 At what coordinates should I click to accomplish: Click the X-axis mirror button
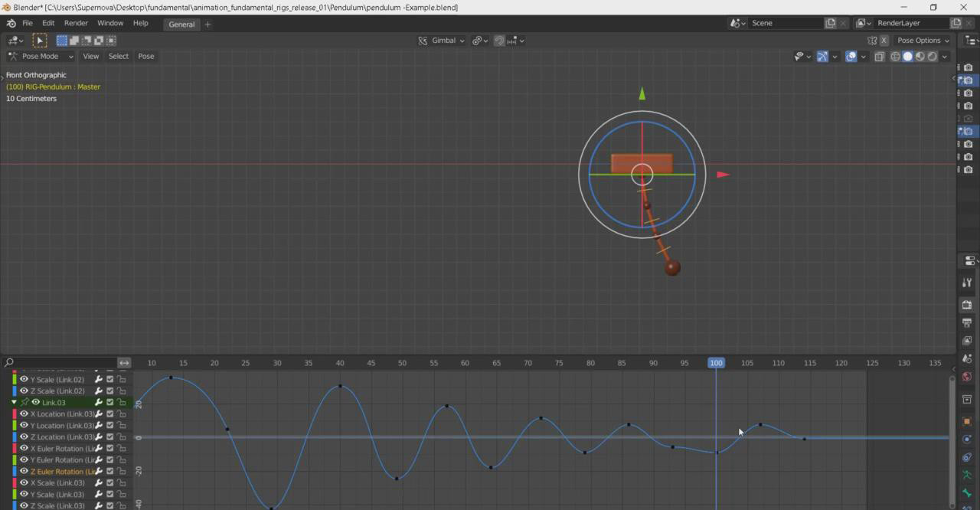[x=883, y=41]
